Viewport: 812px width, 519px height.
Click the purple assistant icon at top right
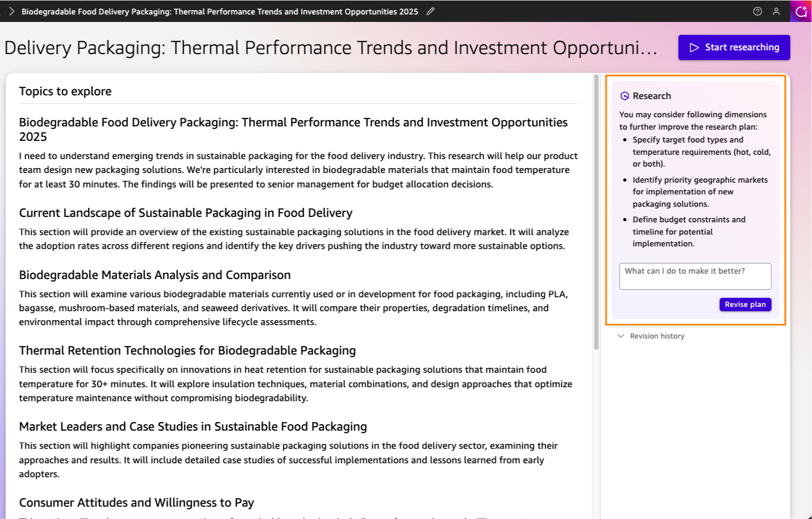tap(801, 11)
